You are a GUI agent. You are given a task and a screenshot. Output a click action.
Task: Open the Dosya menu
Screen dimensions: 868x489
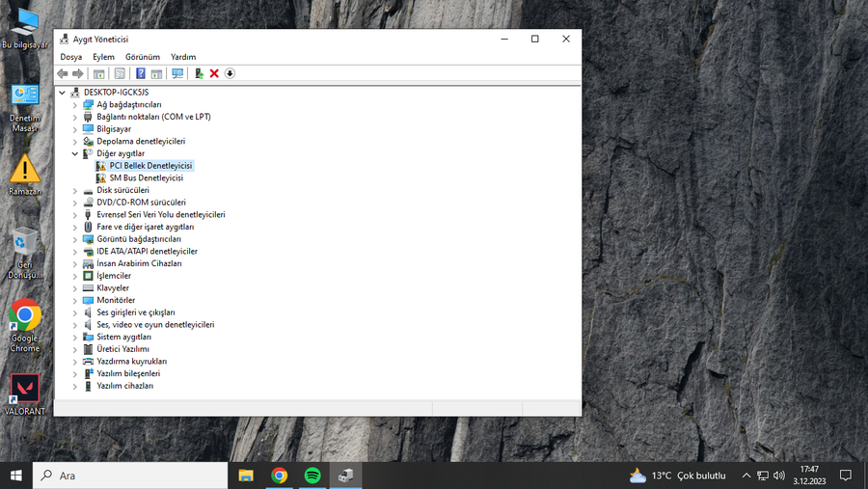[x=70, y=57]
